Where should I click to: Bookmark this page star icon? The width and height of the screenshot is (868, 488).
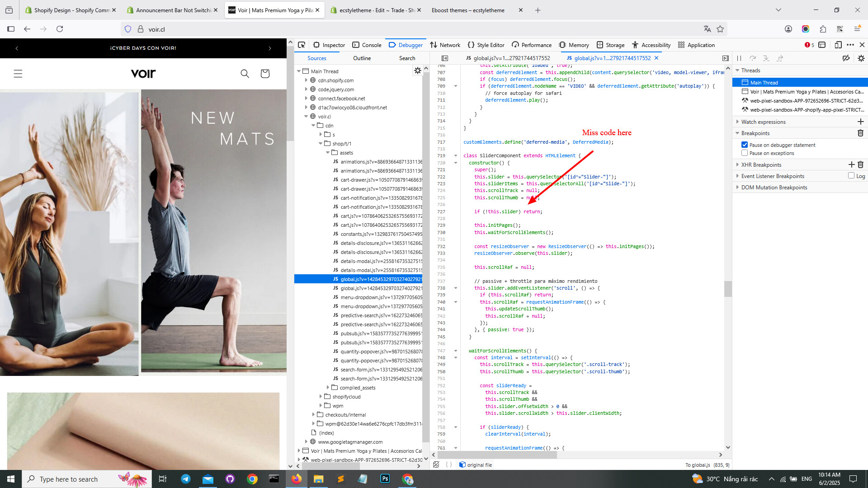720,29
